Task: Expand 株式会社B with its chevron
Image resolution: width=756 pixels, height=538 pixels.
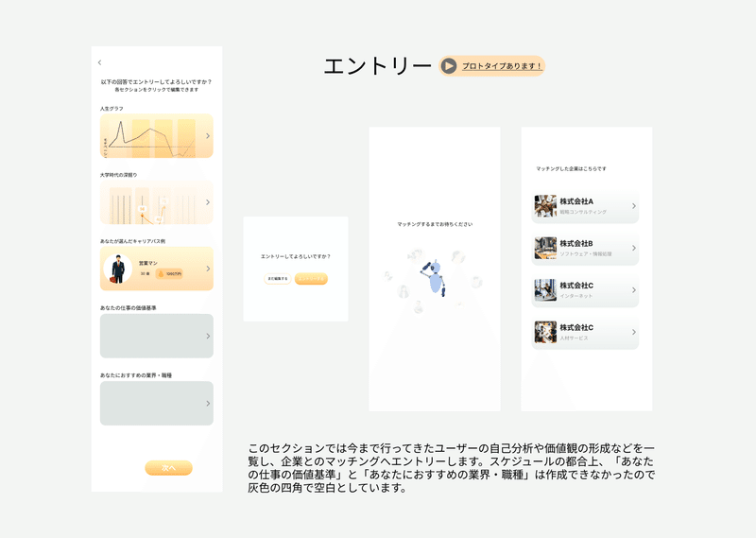Action: click(x=633, y=248)
